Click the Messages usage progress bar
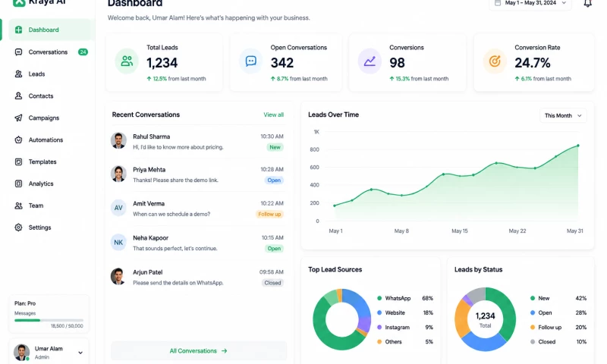The image size is (607, 364). click(x=49, y=320)
